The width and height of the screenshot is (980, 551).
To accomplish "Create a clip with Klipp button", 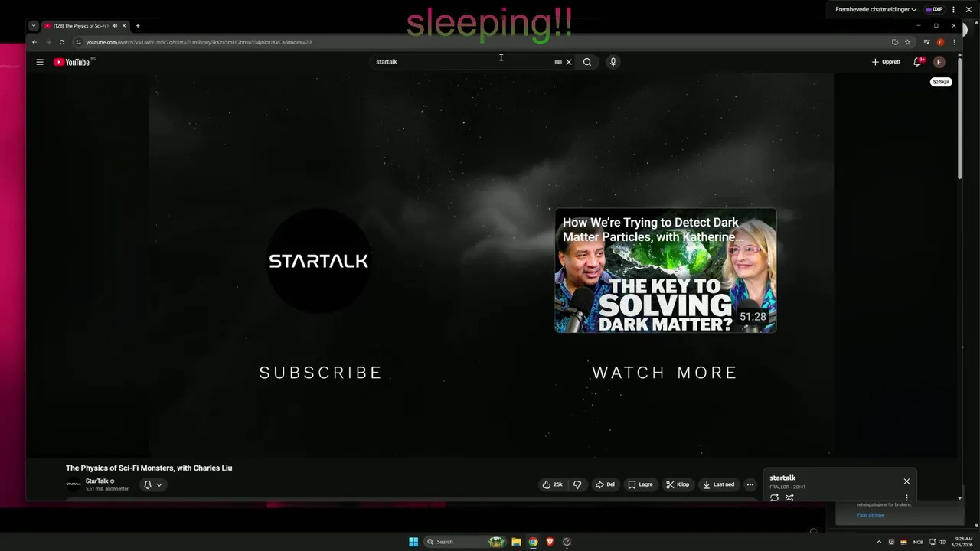I will pyautogui.click(x=678, y=484).
